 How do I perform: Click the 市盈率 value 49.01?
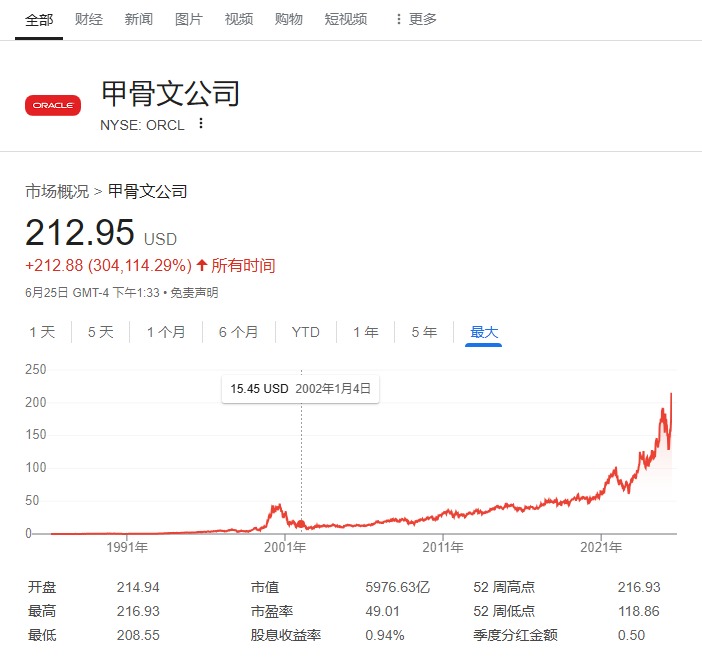pyautogui.click(x=382, y=611)
